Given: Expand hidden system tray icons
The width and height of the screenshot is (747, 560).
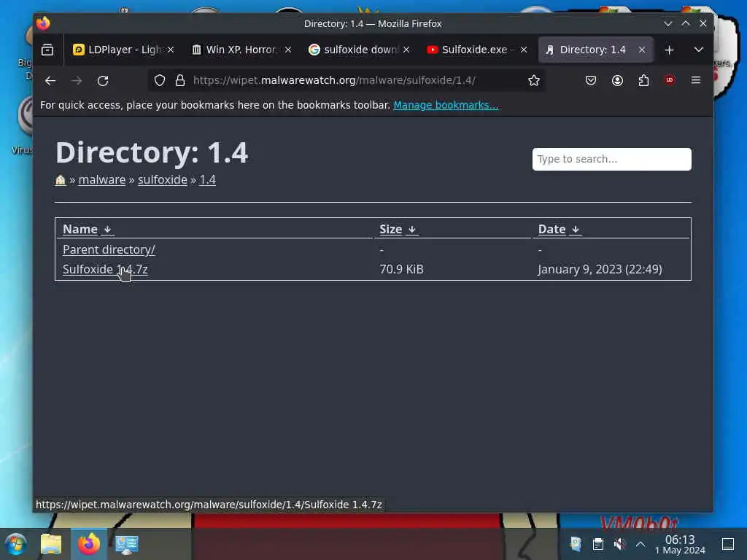Looking at the screenshot, I should click(640, 544).
